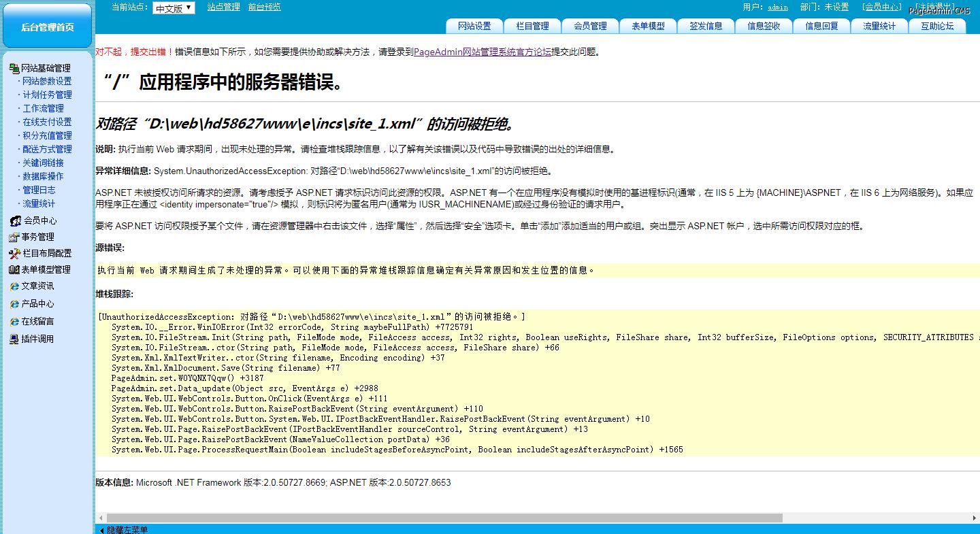This screenshot has width=980, height=534.
Task: Select the 会员管理 tab
Action: tap(590, 26)
